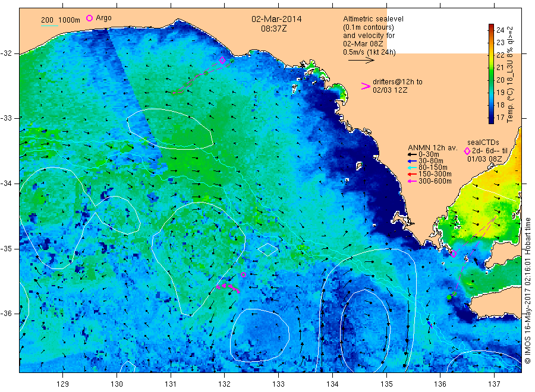Viewport: 535px width, 392px height.
Task: Click the 0.5m/s velocity scale arrow
Action: (x=361, y=61)
